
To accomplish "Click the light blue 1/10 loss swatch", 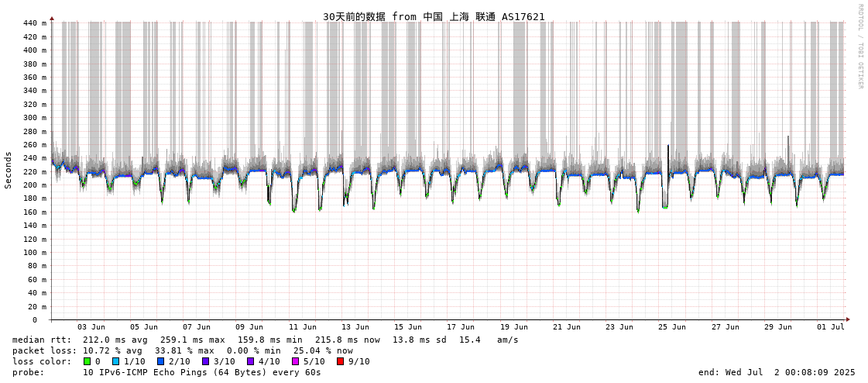I will [115, 361].
